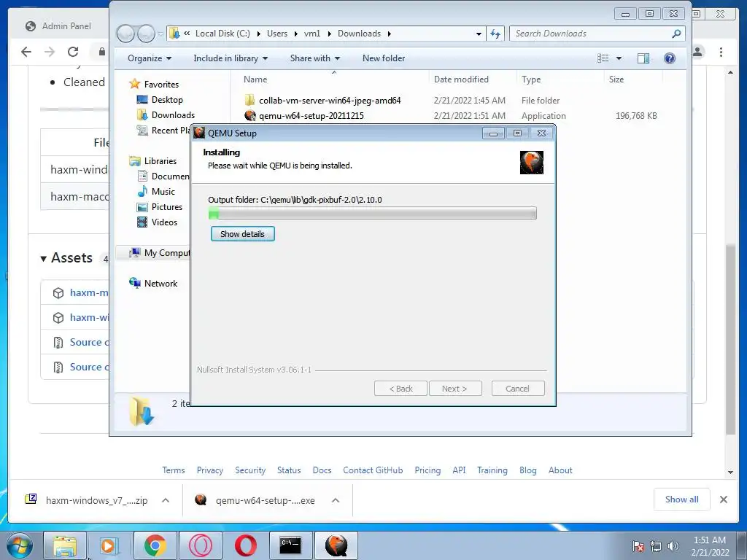Image resolution: width=747 pixels, height=560 pixels.
Task: Click the browser page vertical scrollbar
Action: coord(730,338)
